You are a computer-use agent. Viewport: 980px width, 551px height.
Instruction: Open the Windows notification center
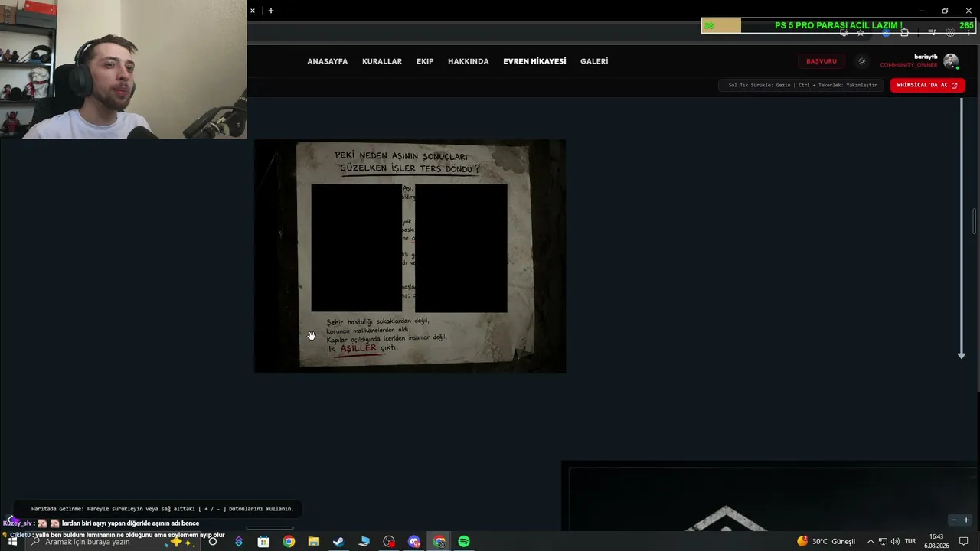click(x=964, y=542)
